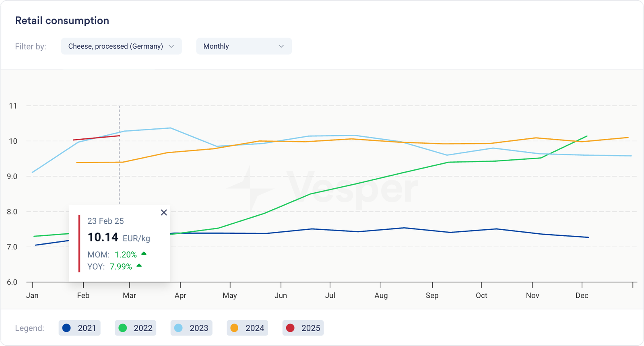Click the Vesper watermark logo on the chart
The width and height of the screenshot is (644, 346).
250,188
